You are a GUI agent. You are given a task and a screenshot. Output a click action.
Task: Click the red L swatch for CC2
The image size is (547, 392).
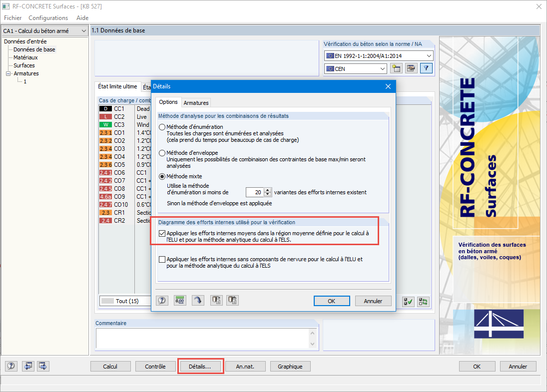pyautogui.click(x=106, y=117)
